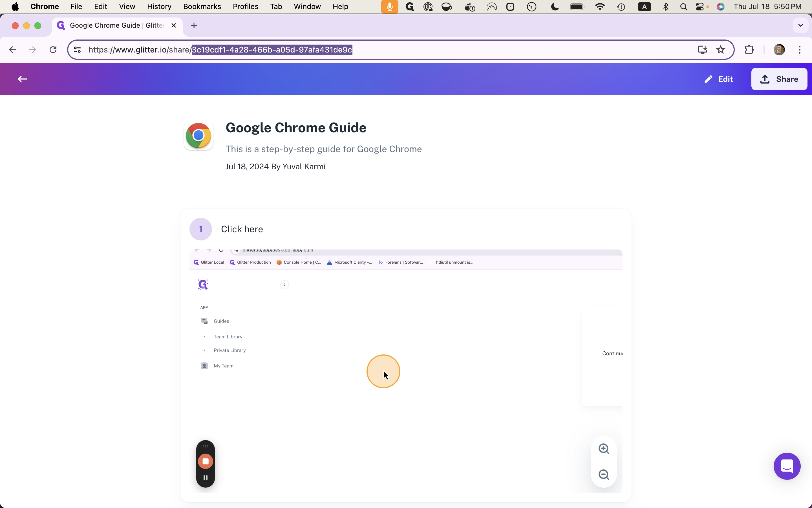Image resolution: width=812 pixels, height=508 pixels.
Task: Open the Apple menu
Action: (15, 7)
